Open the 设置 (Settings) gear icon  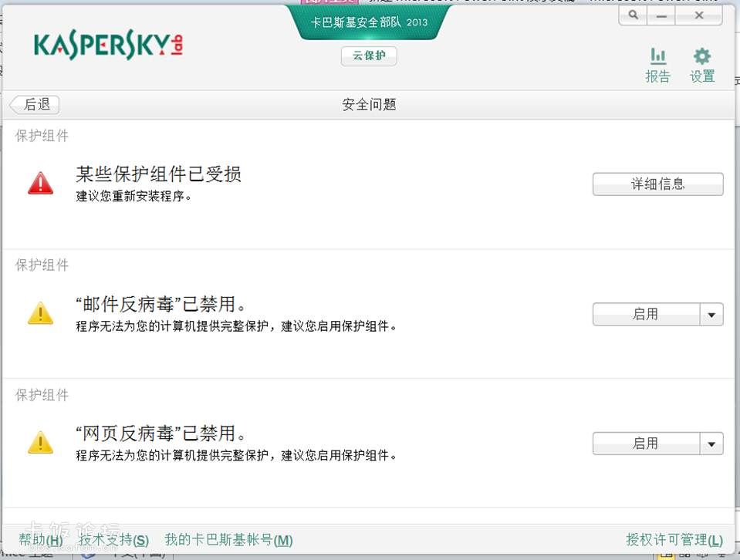tap(702, 65)
